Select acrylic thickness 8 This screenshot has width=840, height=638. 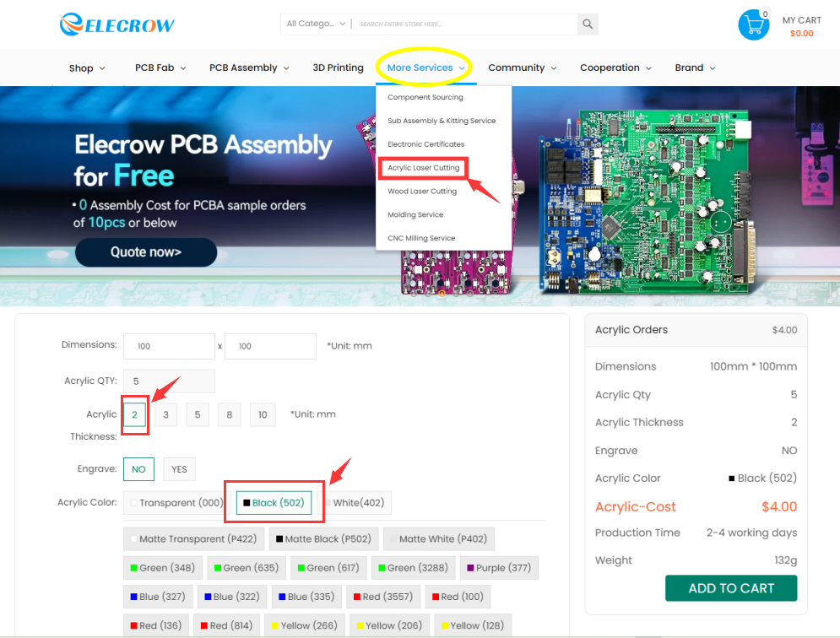click(x=230, y=414)
